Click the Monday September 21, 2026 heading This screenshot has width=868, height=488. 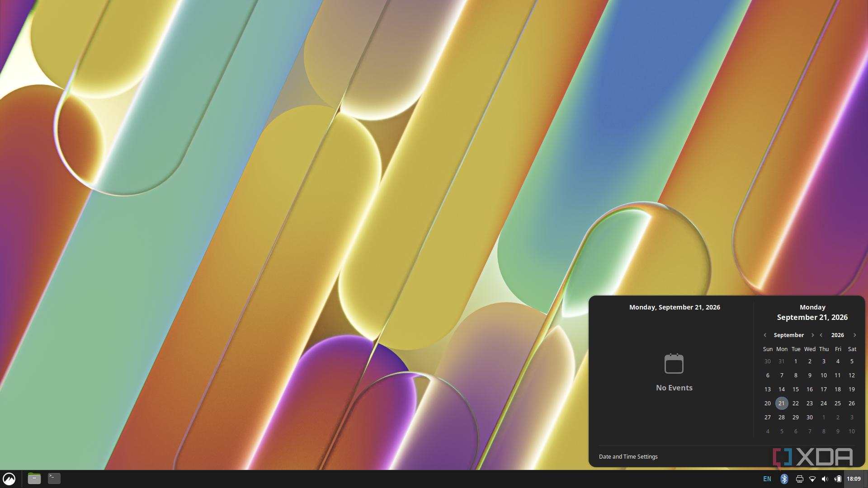[x=812, y=313]
